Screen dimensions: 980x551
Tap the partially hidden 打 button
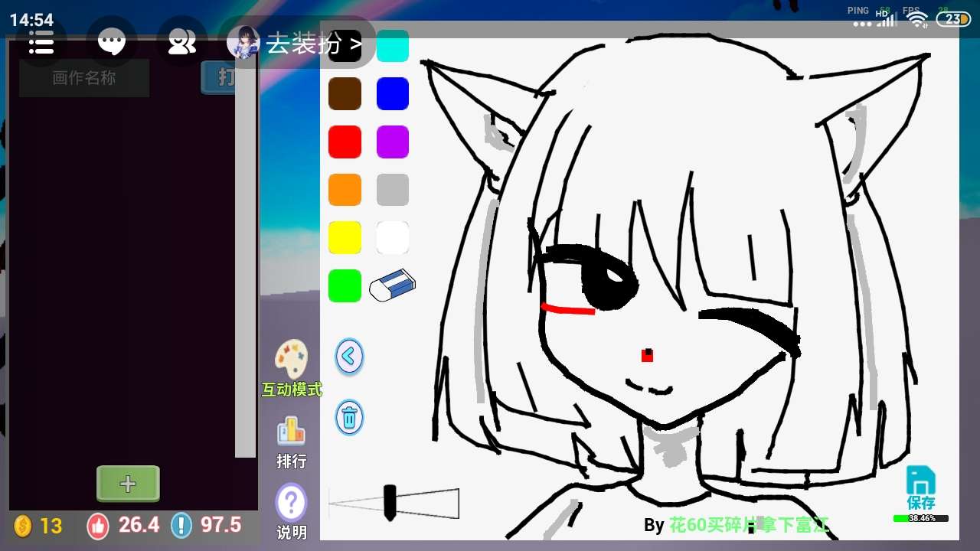pyautogui.click(x=218, y=77)
